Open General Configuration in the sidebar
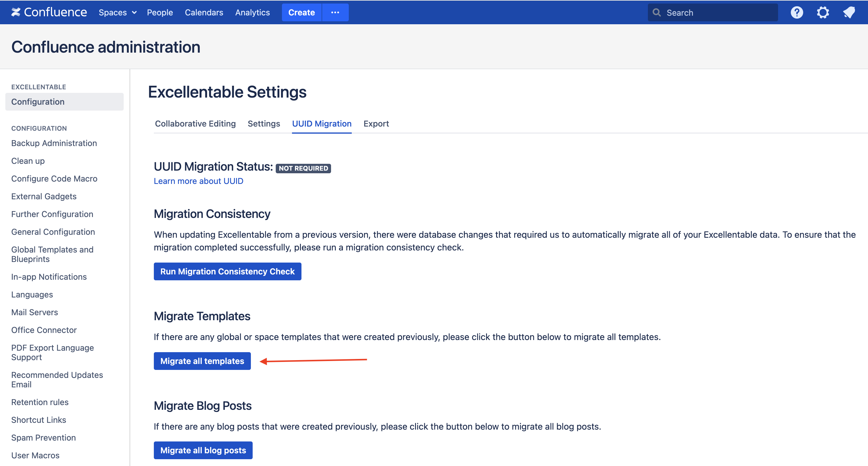The height and width of the screenshot is (466, 868). tap(53, 232)
